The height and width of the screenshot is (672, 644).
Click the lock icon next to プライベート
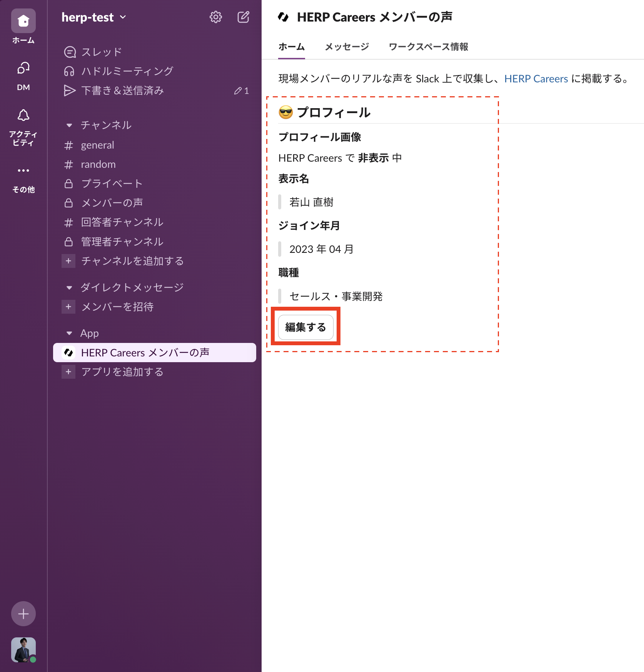68,184
